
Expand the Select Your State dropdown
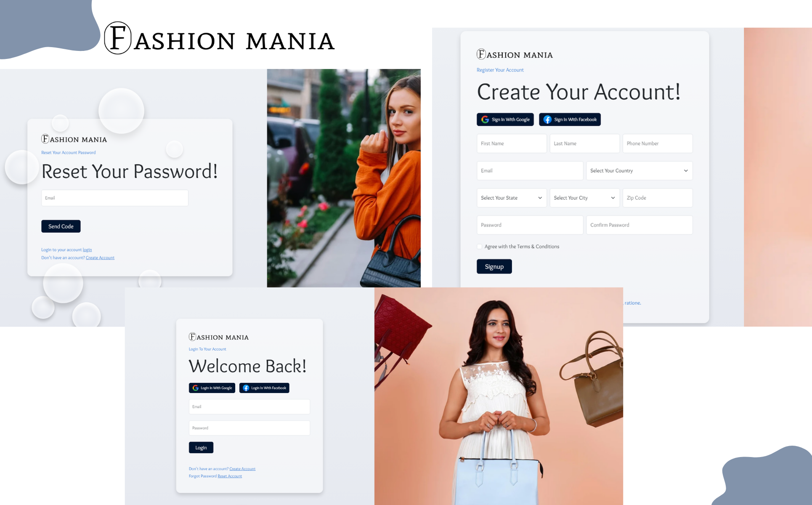512,198
